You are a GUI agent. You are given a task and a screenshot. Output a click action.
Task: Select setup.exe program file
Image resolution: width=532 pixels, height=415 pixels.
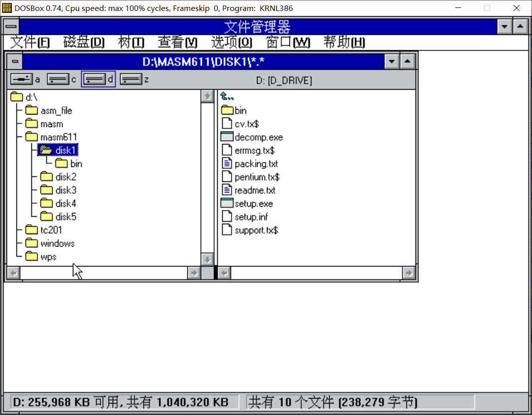coord(247,203)
